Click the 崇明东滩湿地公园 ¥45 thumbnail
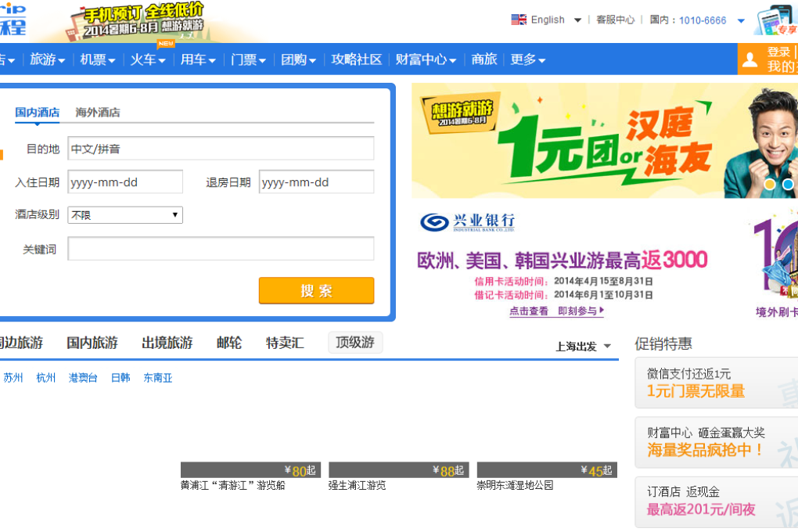 click(547, 469)
